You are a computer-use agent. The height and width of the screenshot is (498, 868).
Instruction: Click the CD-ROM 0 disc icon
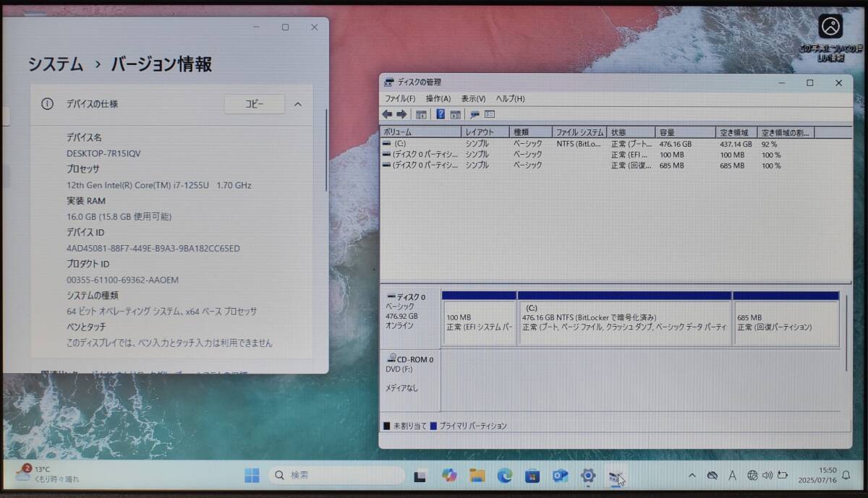coord(391,359)
